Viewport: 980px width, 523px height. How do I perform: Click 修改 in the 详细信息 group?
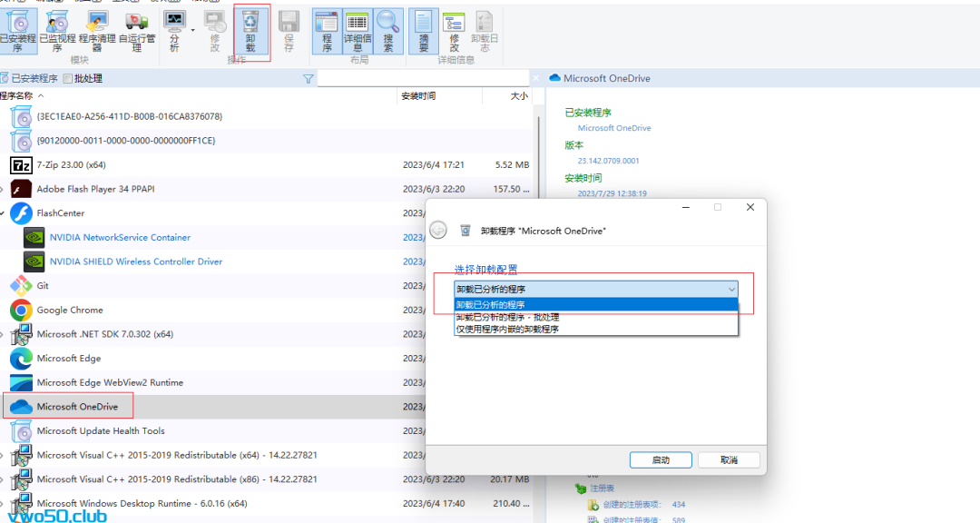pos(454,31)
